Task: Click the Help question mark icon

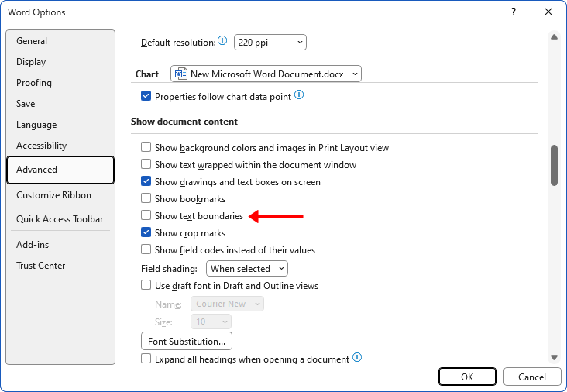Action: point(514,12)
